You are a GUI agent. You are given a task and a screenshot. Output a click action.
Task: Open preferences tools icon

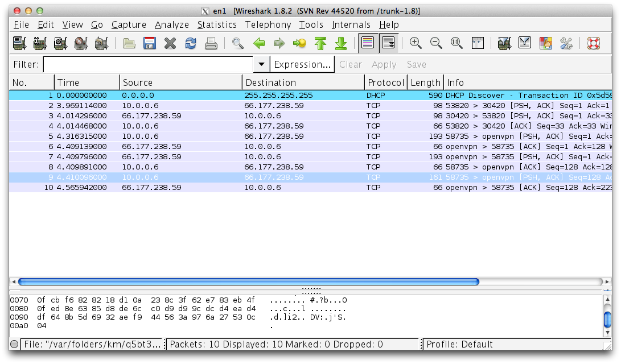[566, 43]
